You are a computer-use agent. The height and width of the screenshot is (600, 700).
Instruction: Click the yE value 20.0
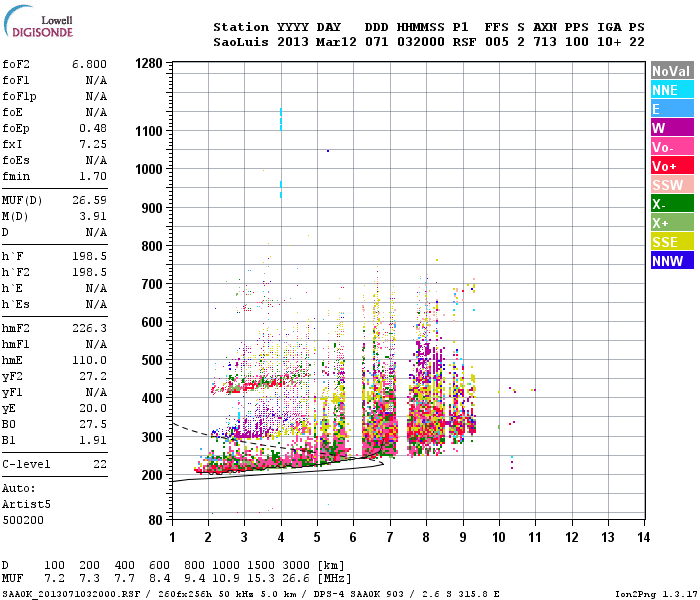point(93,408)
